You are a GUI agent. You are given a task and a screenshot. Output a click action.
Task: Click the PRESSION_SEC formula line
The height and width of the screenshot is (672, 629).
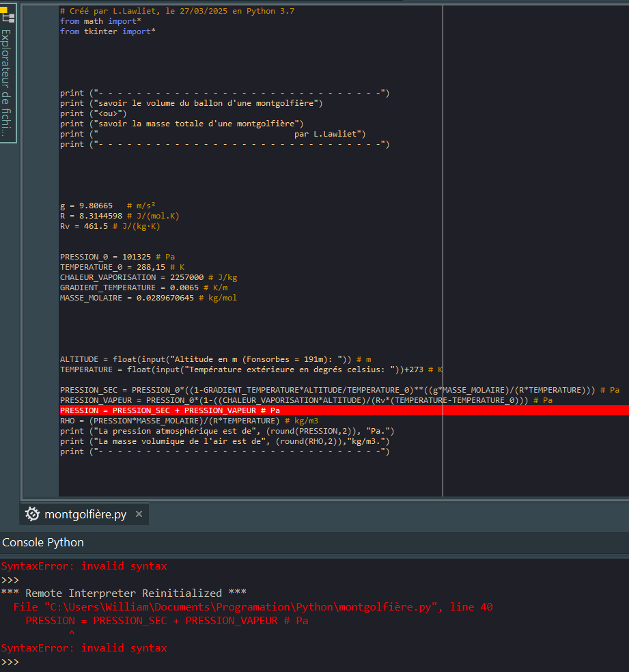339,391
